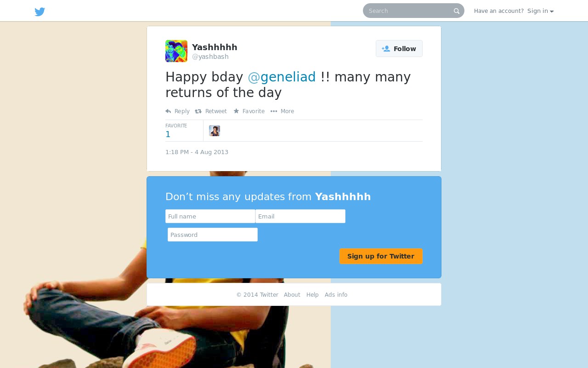Click into the Full name field
Image resolution: width=588 pixels, height=368 pixels.
210,216
